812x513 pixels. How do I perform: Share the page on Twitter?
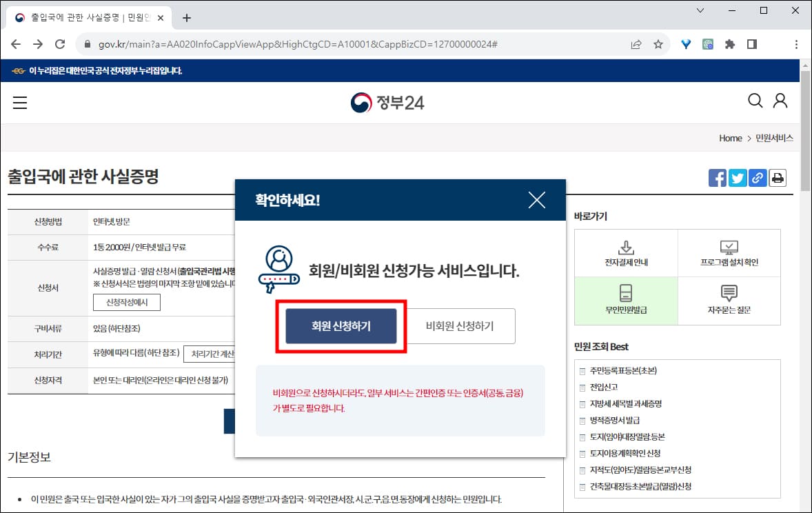pos(737,178)
